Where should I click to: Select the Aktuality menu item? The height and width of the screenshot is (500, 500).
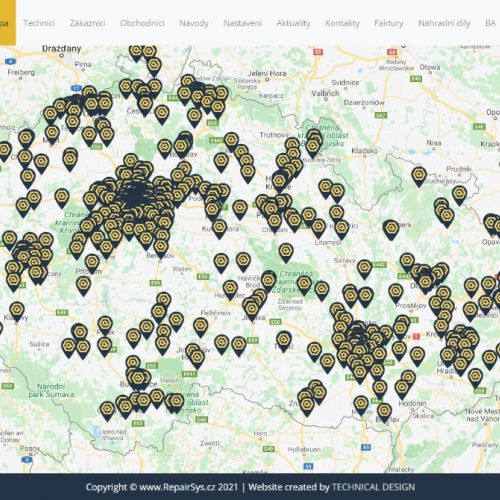tap(293, 23)
